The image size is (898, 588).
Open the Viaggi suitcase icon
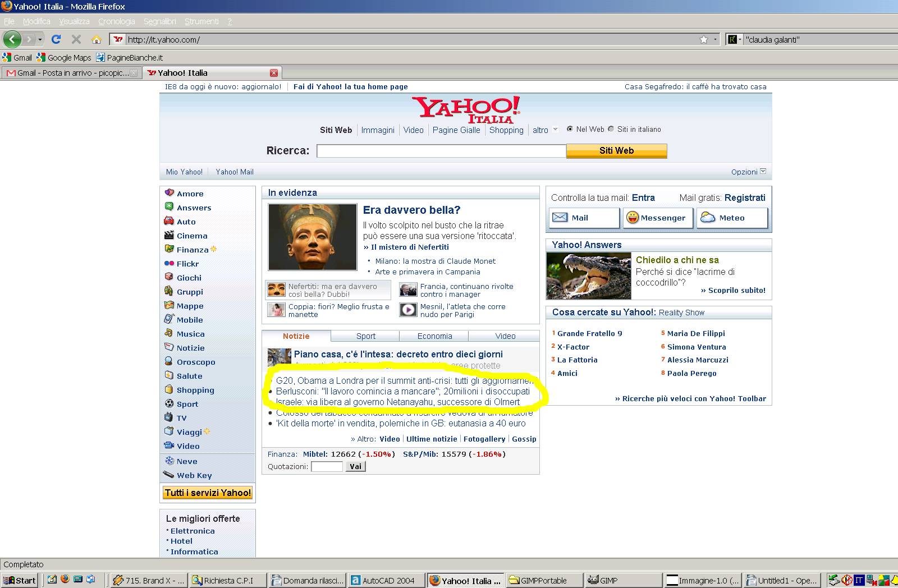[169, 431]
